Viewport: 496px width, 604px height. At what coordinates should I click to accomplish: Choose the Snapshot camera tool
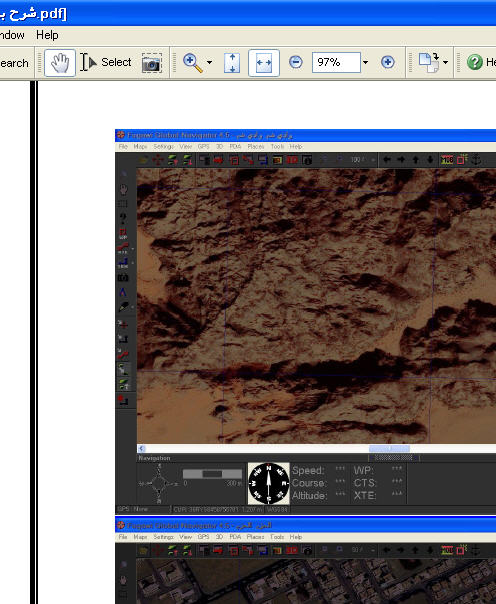click(152, 63)
